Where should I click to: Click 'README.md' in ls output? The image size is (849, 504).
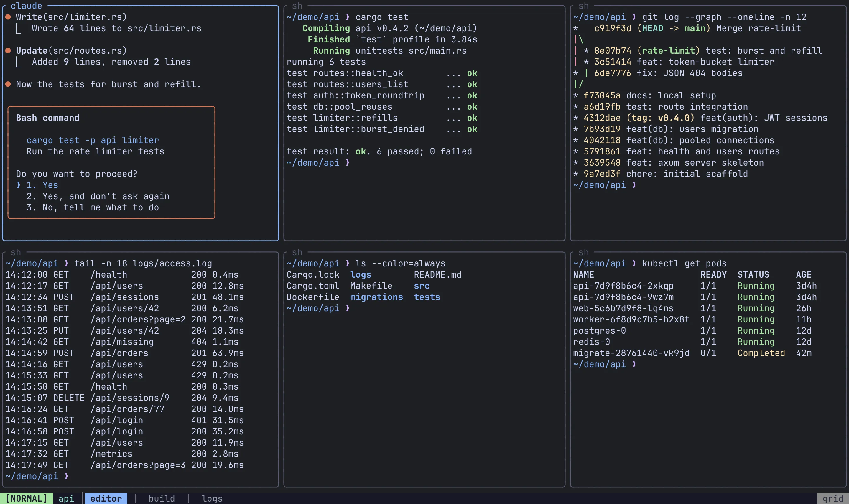click(437, 275)
